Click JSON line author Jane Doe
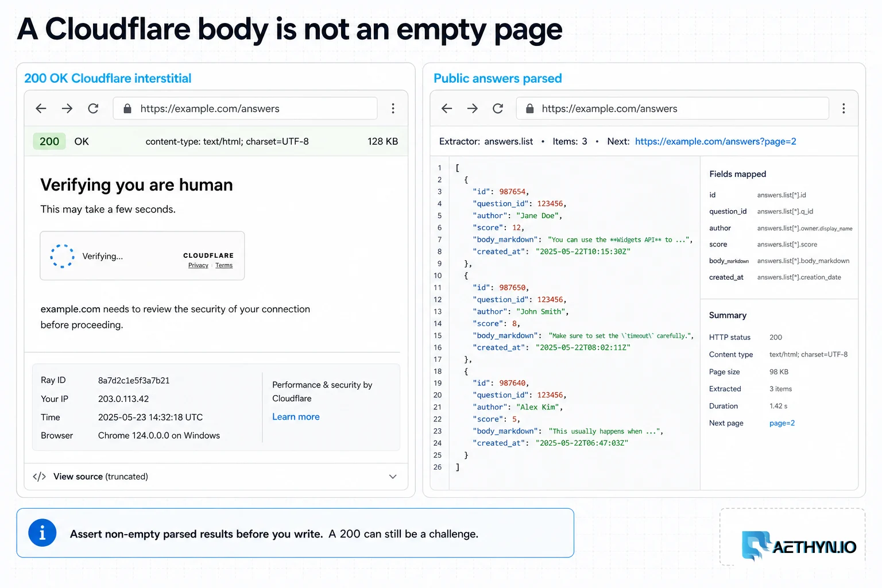The height and width of the screenshot is (588, 882). [517, 216]
